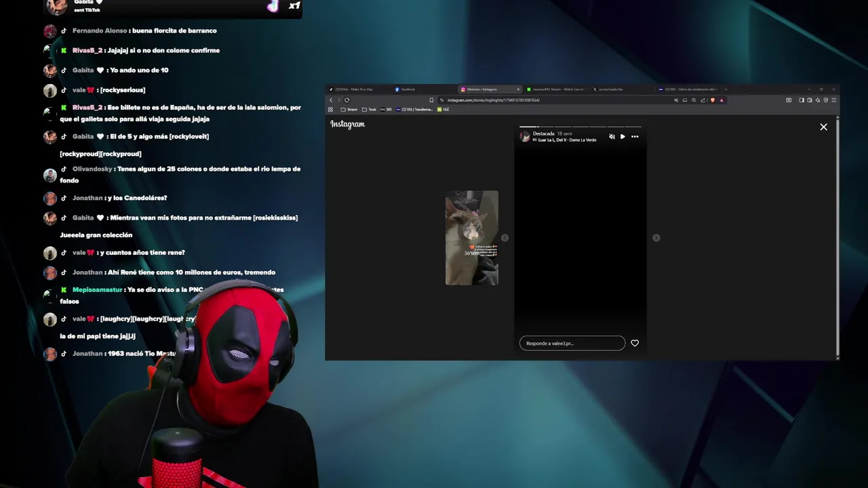Screen dimensions: 868x488
Task: Like the story with the heart icon
Action: click(635, 343)
